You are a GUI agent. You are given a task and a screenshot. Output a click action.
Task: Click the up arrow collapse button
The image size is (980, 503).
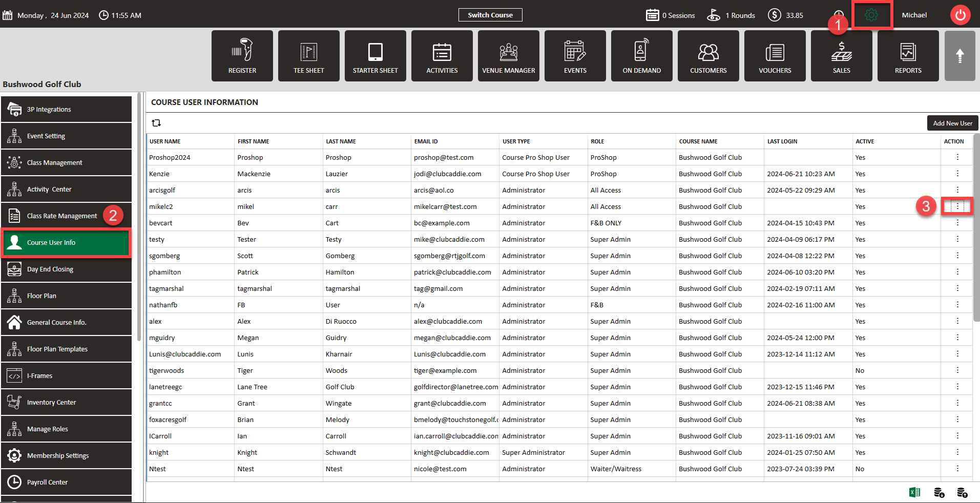[x=960, y=56]
